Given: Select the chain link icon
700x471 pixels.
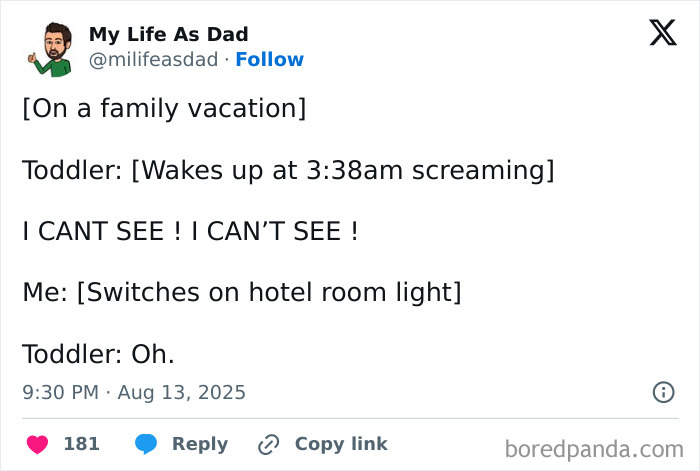Looking at the screenshot, I should pyautogui.click(x=269, y=444).
